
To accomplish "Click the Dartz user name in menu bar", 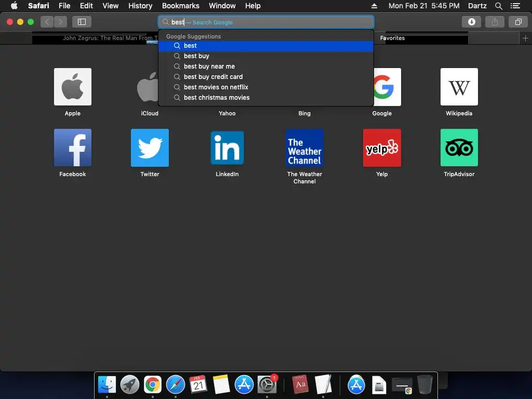I will [x=477, y=6].
